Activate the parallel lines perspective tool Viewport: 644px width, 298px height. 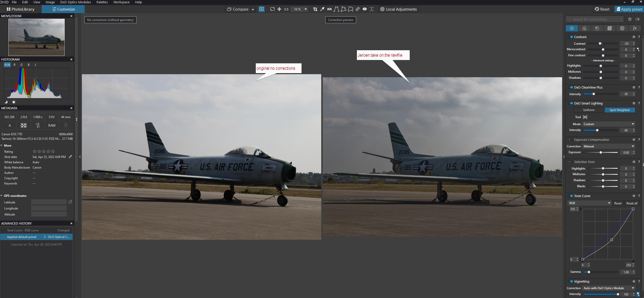336,9
